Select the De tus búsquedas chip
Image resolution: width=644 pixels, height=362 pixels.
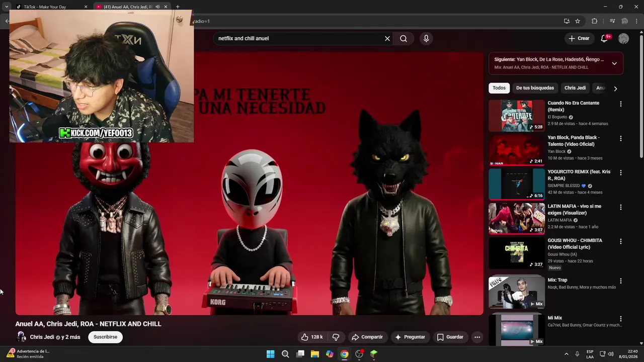535,88
